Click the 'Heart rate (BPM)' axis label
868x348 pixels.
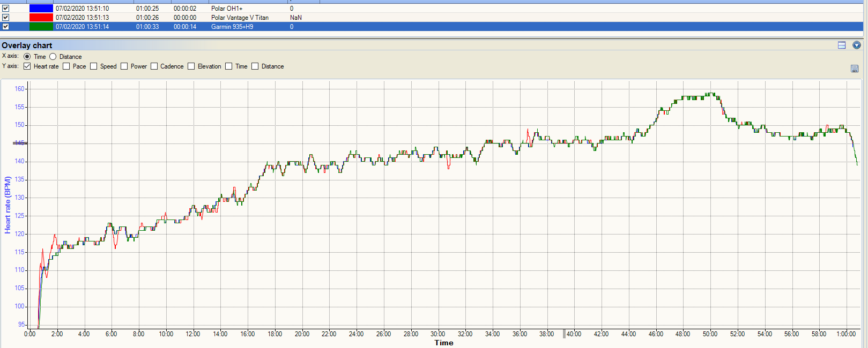8,205
